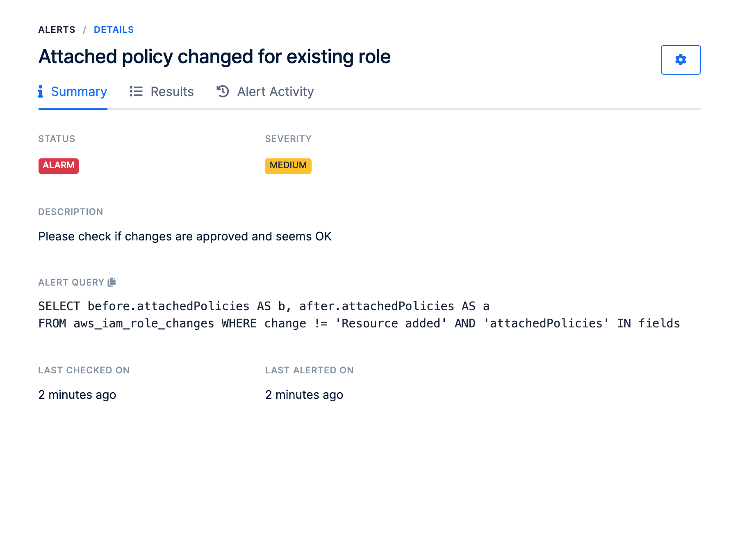Image resolution: width=756 pixels, height=558 pixels.
Task: Copy the alert query using copy icon
Action: pos(112,282)
